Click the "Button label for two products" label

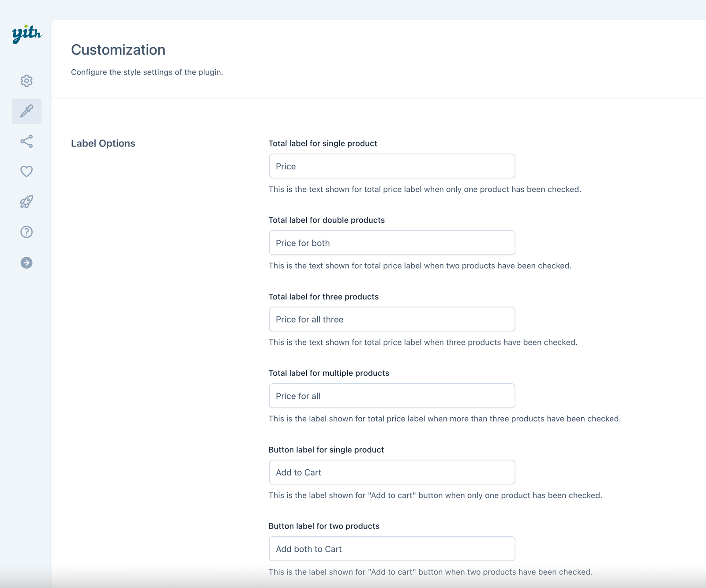[324, 526]
